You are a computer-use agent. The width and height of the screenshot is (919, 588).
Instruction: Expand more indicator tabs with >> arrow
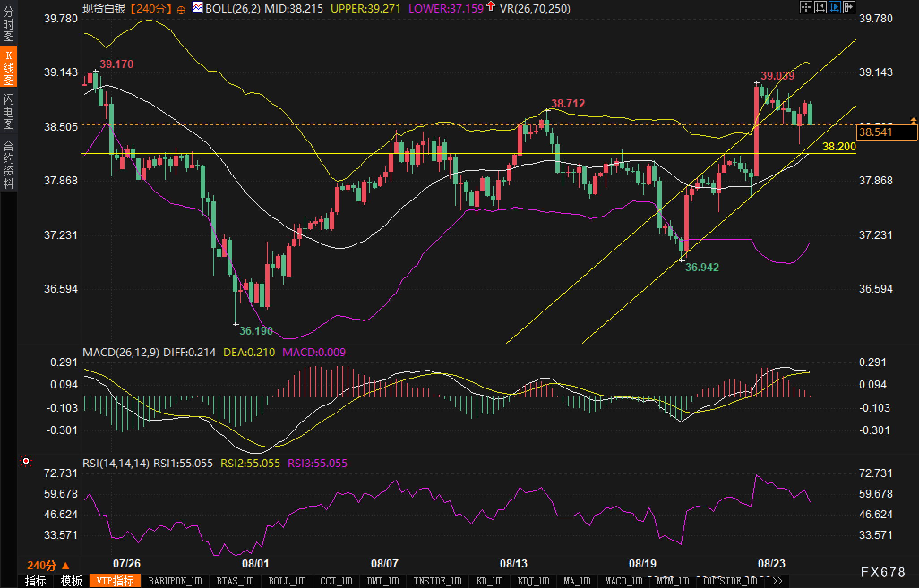[777, 581]
